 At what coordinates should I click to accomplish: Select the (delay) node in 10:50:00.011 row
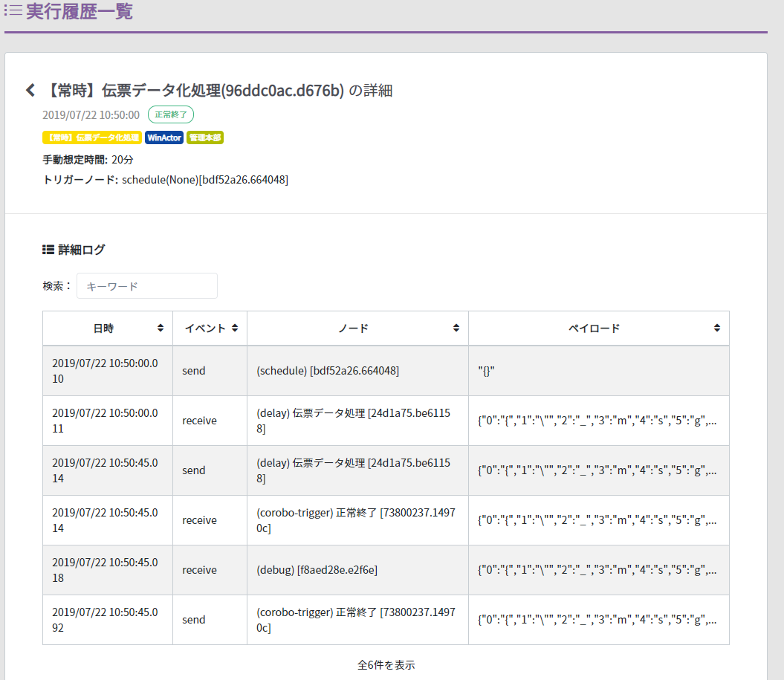[x=357, y=421]
